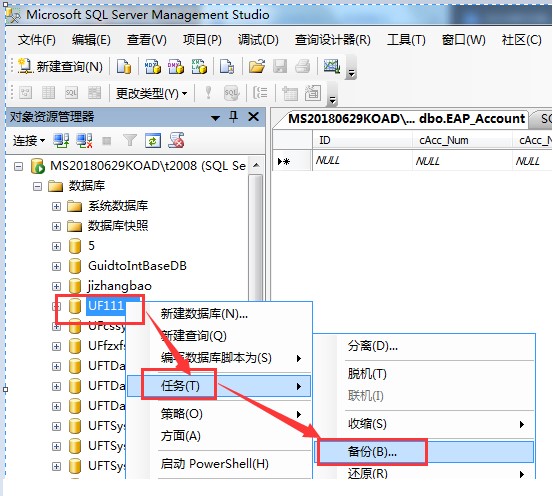Image resolution: width=553 pixels, height=496 pixels.
Task: Open the Project (项目) menu
Action: (202, 40)
